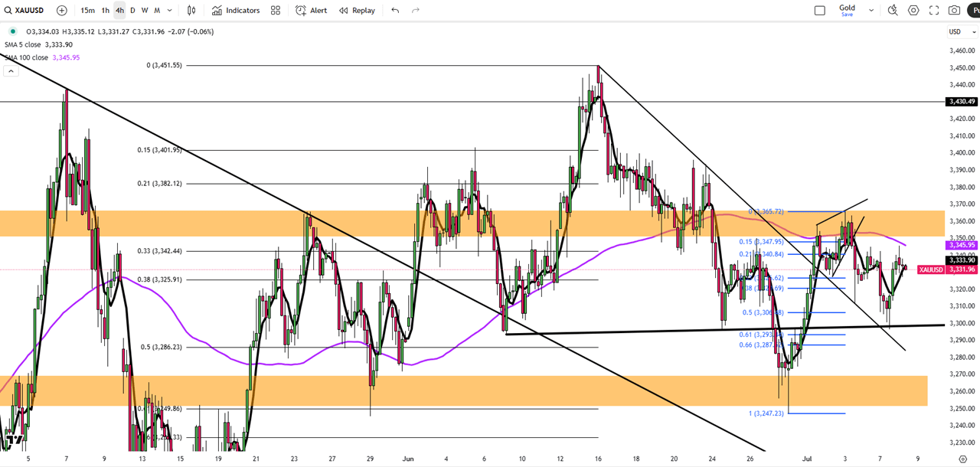The image size is (980, 467).
Task: Switch to the 15m timeframe
Action: (88, 11)
